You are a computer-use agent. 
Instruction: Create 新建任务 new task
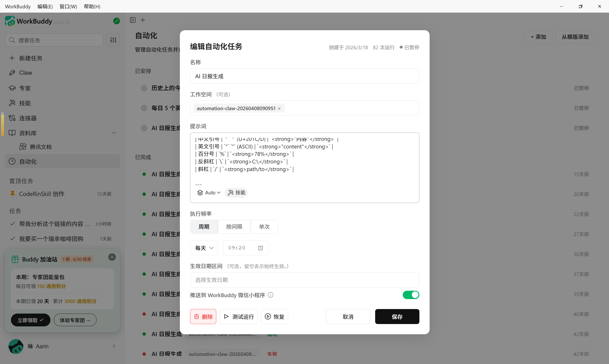click(x=62, y=58)
